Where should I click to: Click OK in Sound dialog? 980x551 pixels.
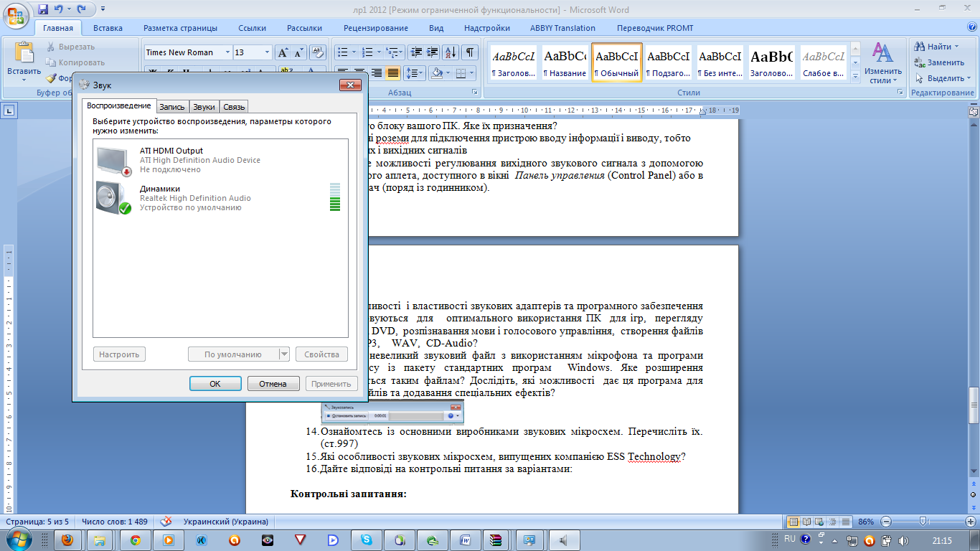[x=215, y=384]
